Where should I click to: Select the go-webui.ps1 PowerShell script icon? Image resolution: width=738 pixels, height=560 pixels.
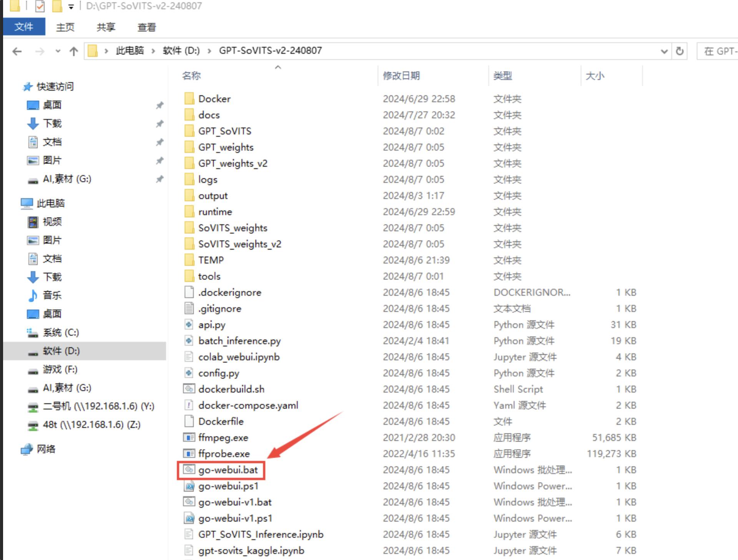click(x=189, y=486)
